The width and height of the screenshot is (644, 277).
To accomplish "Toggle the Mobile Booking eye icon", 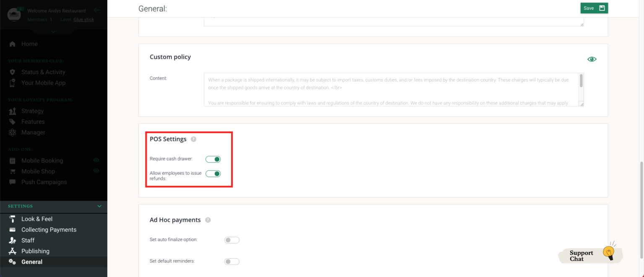I will [x=96, y=161].
